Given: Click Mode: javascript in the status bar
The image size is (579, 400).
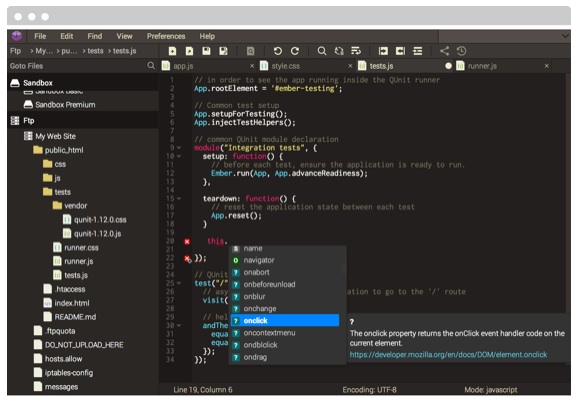Looking at the screenshot, I should point(491,390).
